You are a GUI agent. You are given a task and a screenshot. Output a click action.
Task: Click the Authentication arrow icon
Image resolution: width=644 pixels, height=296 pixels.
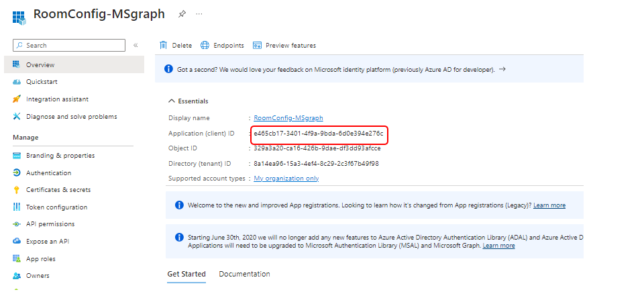point(16,172)
